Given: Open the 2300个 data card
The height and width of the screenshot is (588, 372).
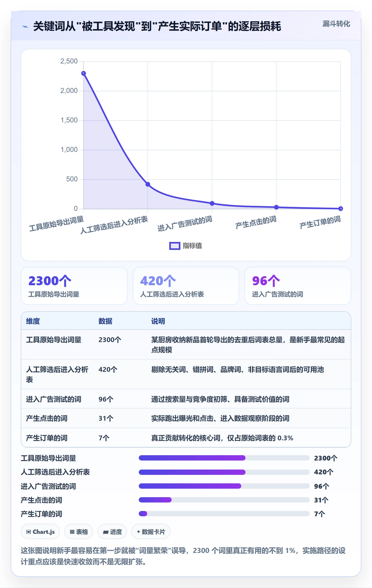Looking at the screenshot, I should (x=74, y=286).
